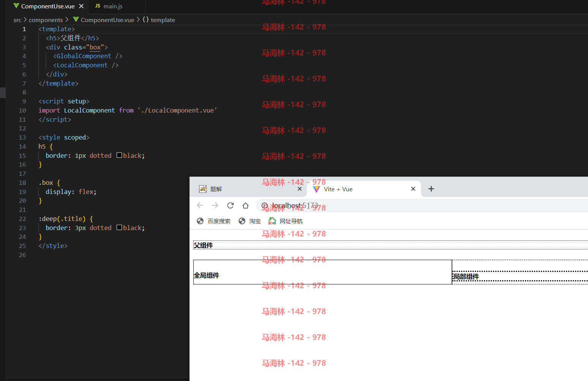Click the braces symbol icon in breadcrumb
This screenshot has height=381, width=588.
[x=145, y=19]
